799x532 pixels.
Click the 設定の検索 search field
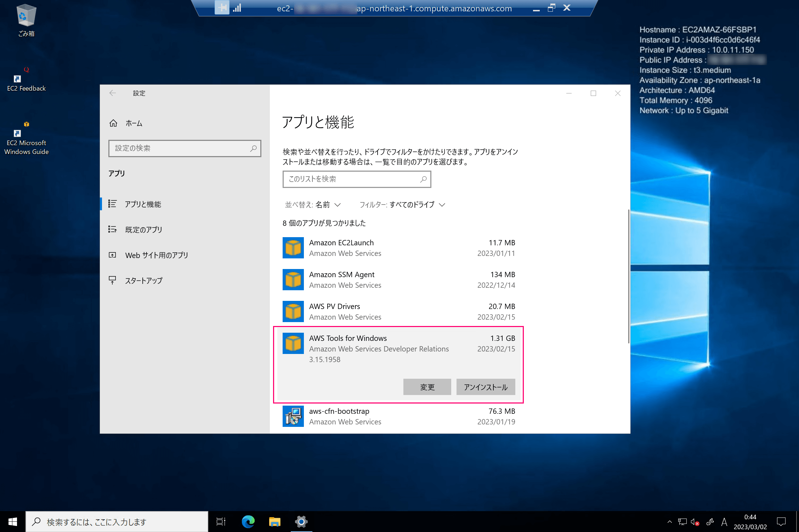[x=185, y=148]
